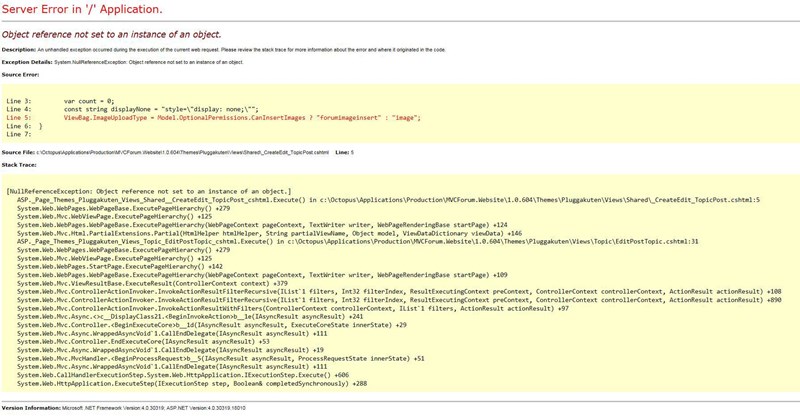Click the PartialExtensions.Partial stack trace line
800x420 pixels.
pos(268,233)
